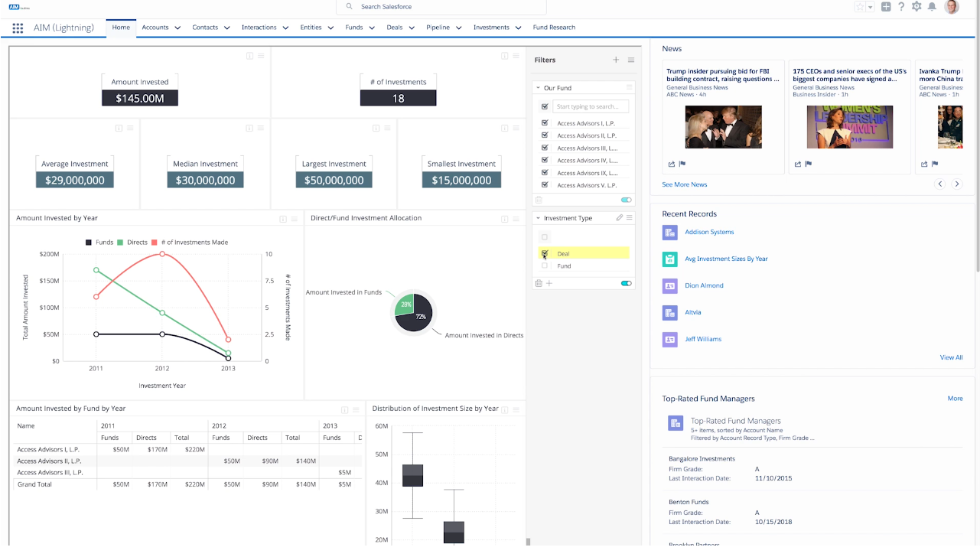This screenshot has height=557, width=980.
Task: Open the App Launcher grid icon
Action: tap(18, 28)
